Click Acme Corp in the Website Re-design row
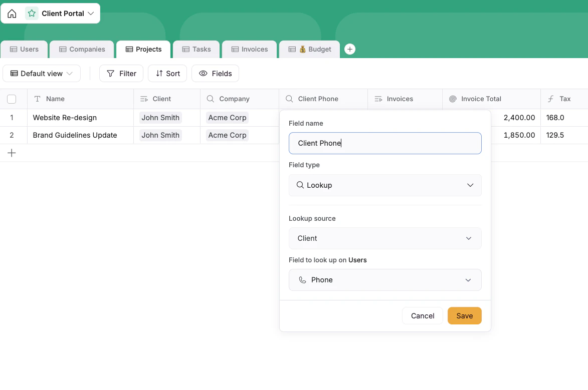 (x=227, y=118)
